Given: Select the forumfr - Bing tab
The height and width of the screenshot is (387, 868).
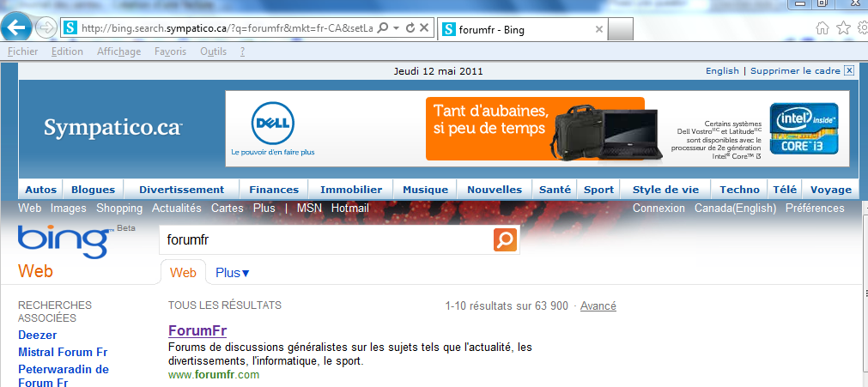Looking at the screenshot, I should click(x=523, y=29).
